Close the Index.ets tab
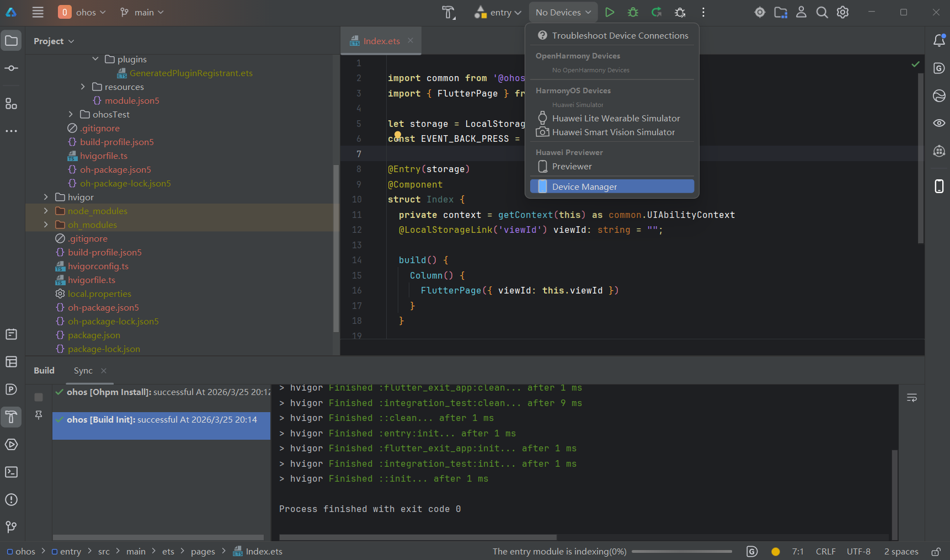Viewport: 950px width, 560px height. (x=410, y=40)
